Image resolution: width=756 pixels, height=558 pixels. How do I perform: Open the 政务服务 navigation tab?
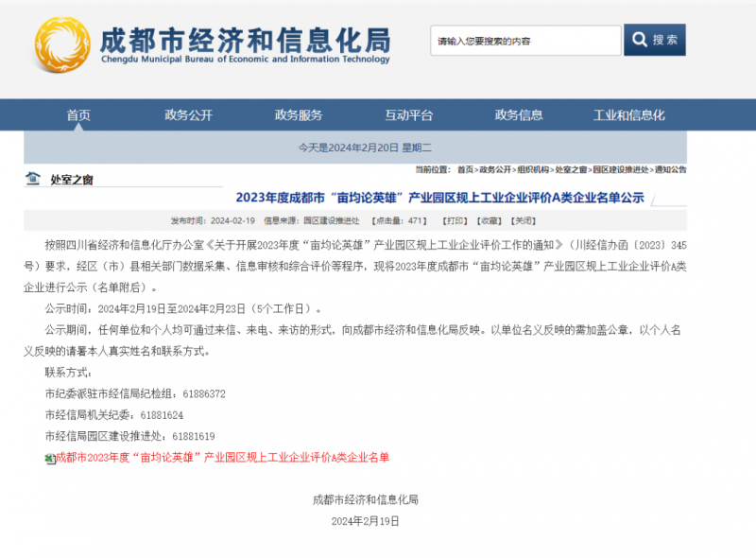click(299, 114)
